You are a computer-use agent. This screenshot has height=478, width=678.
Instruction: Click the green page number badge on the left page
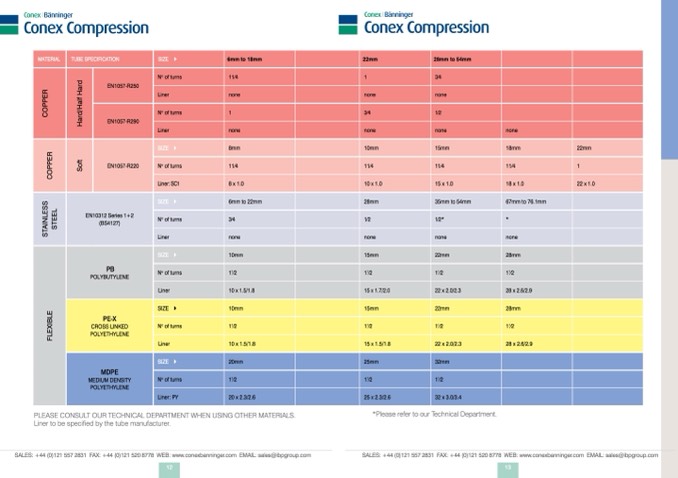pos(170,466)
